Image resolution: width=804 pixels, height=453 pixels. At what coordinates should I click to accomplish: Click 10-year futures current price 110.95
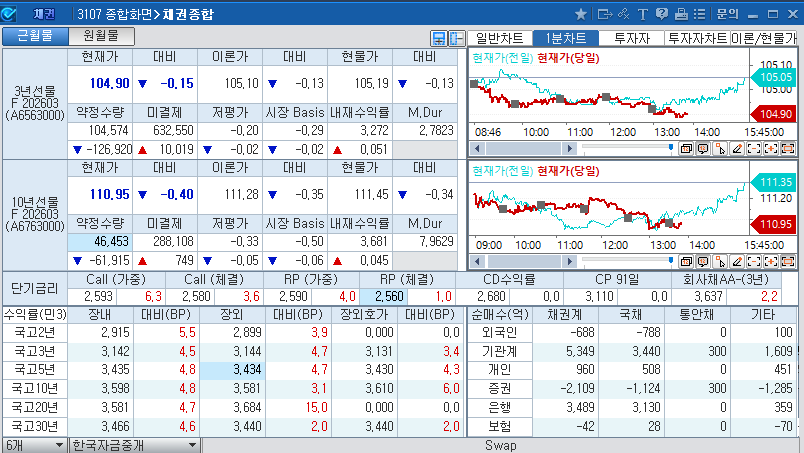(109, 194)
